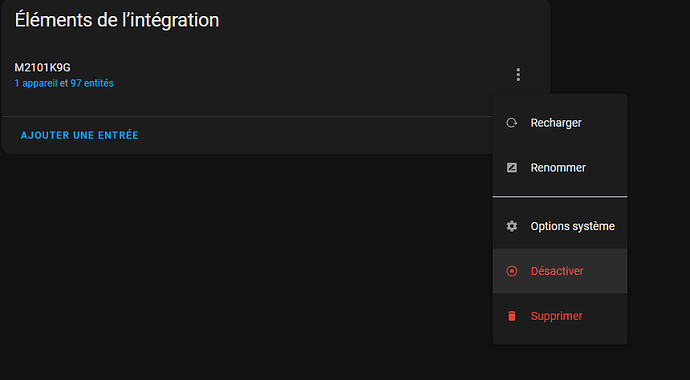Click the divider line below Renommer

[560, 197]
